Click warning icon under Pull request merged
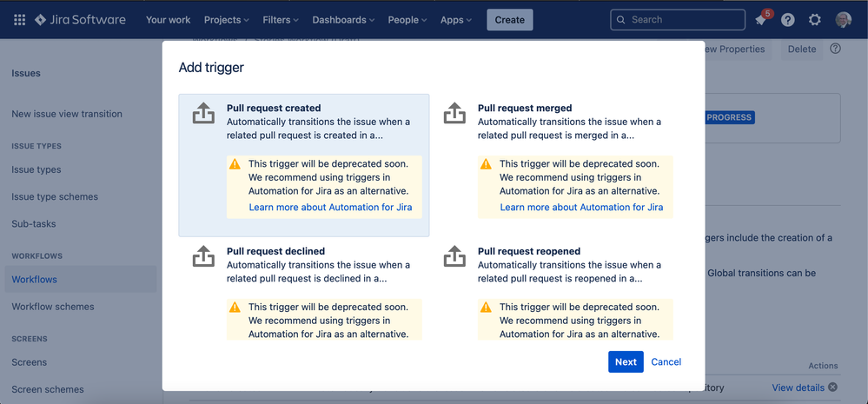The height and width of the screenshot is (404, 868). point(486,164)
